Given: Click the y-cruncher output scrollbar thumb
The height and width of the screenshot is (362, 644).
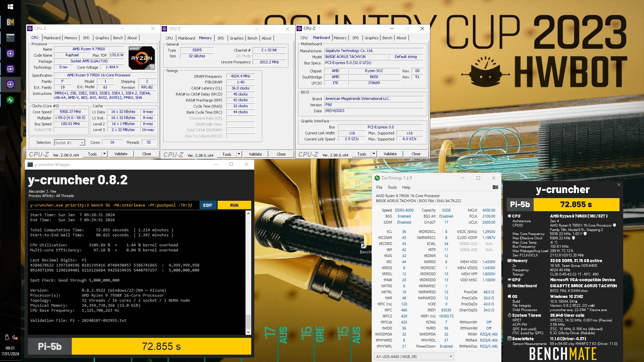Looking at the screenshot, I should coord(248,321).
